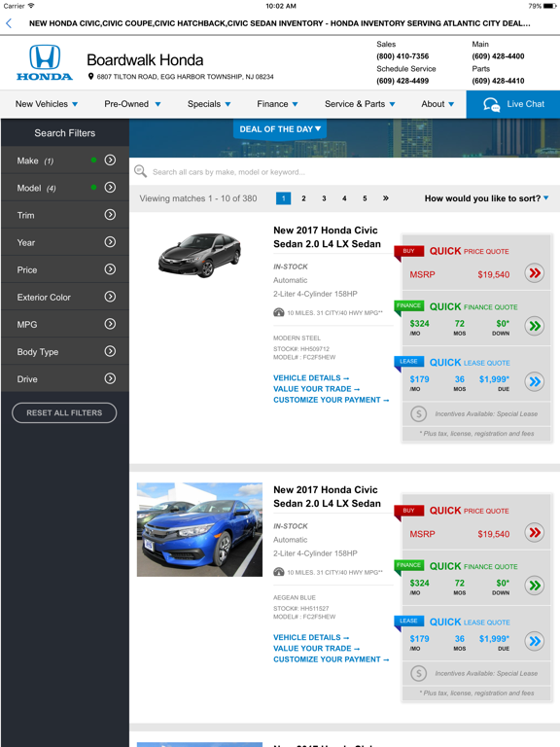The height and width of the screenshot is (747, 560).
Task: Expand the Deal of the Day banner
Action: pos(280,129)
